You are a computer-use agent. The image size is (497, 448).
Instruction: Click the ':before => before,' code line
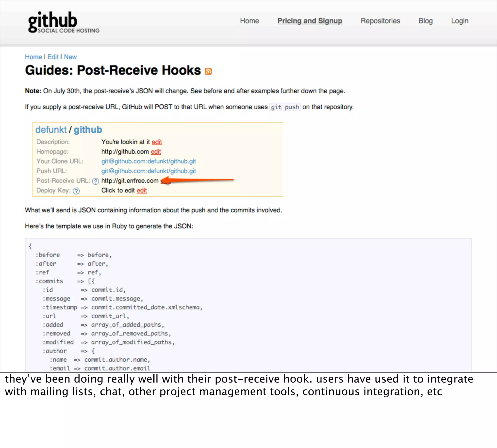pyautogui.click(x=74, y=255)
